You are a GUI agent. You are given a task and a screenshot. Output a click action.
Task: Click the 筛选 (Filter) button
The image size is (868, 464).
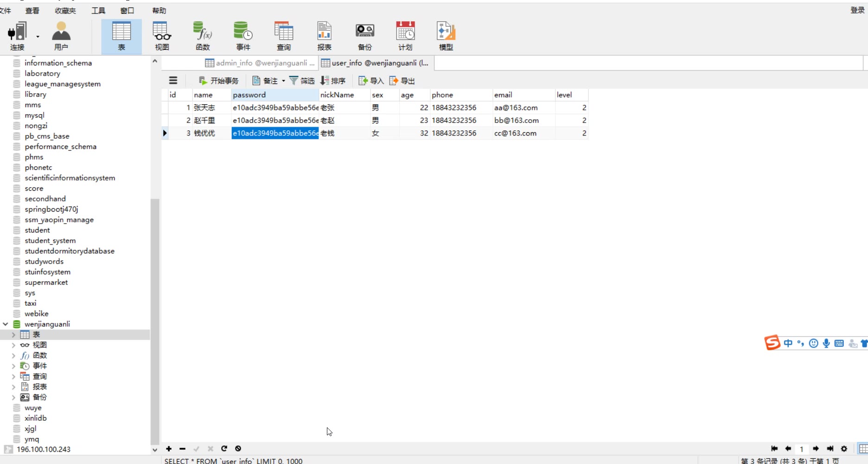302,81
